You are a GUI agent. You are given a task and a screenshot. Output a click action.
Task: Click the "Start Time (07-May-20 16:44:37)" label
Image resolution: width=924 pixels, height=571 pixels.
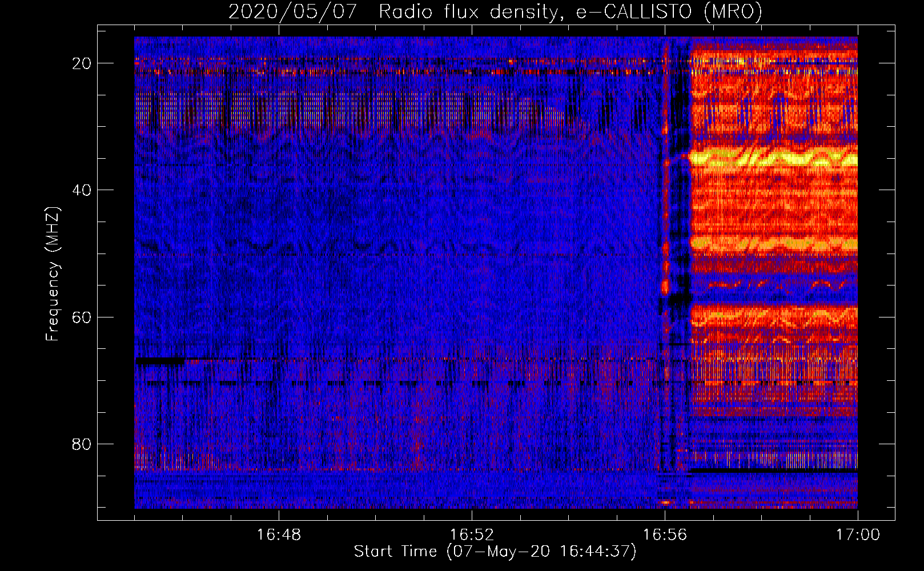click(x=495, y=552)
